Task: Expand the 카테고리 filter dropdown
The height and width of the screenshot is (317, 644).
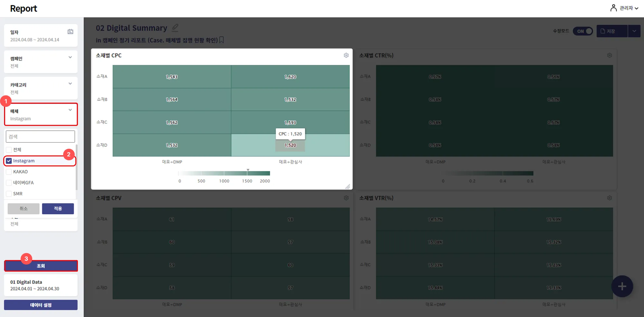Action: pyautogui.click(x=70, y=84)
